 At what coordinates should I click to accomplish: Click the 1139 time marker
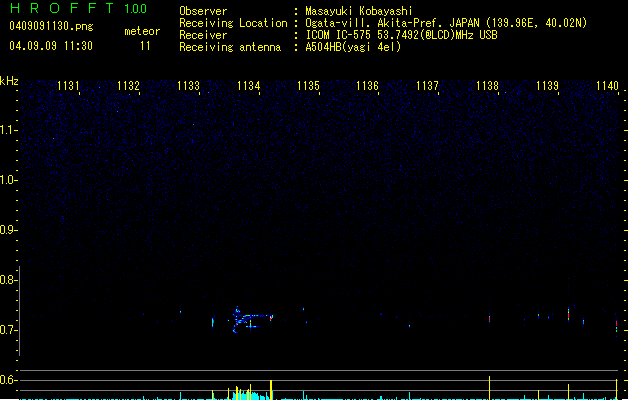(547, 86)
